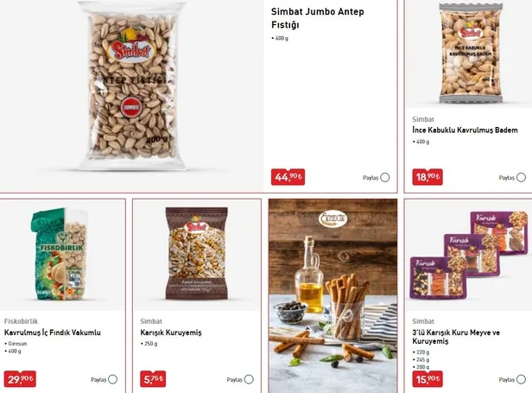Open İnce Kabuklu Kavrulmuş Badem title link

coord(465,130)
